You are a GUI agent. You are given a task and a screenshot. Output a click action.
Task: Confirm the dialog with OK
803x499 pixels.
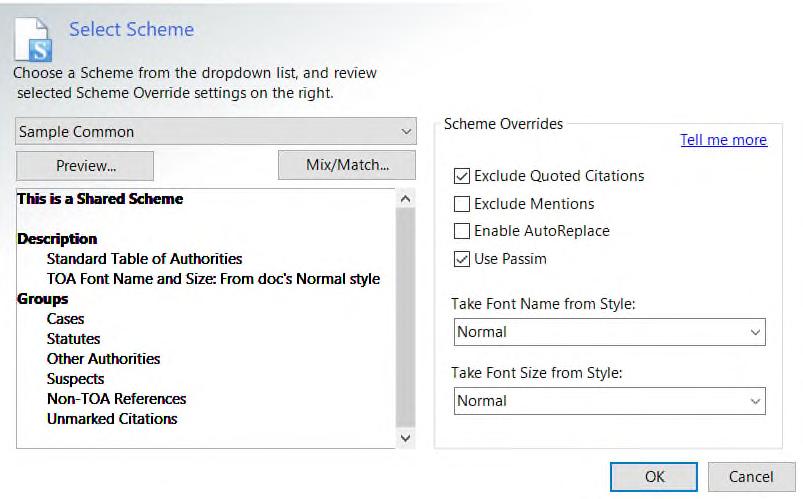click(654, 477)
